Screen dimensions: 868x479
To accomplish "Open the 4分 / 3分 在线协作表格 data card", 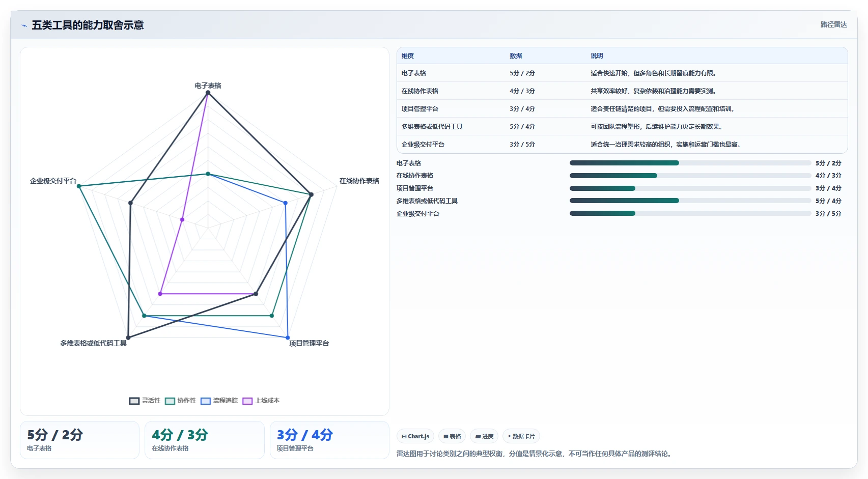I will coord(205,440).
